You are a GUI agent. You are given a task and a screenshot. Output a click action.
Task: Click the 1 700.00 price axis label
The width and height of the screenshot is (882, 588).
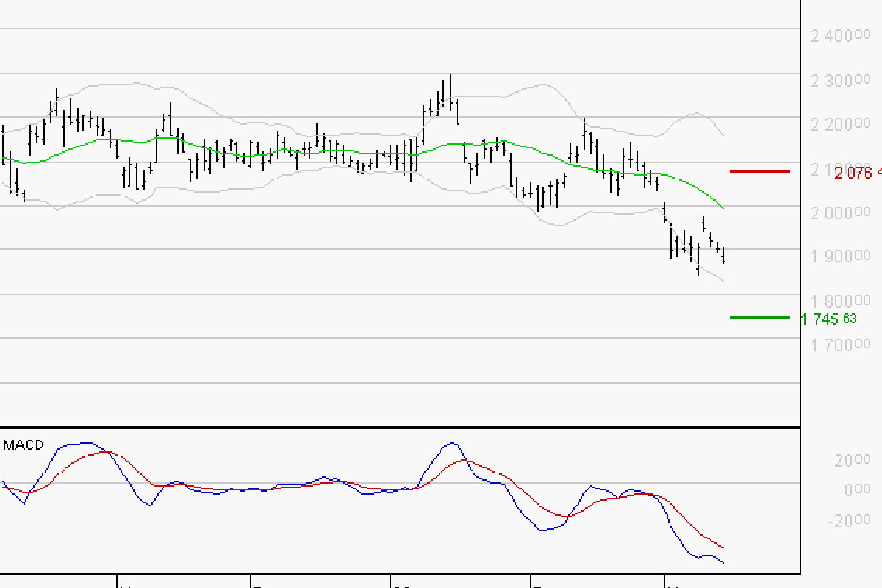pyautogui.click(x=839, y=343)
